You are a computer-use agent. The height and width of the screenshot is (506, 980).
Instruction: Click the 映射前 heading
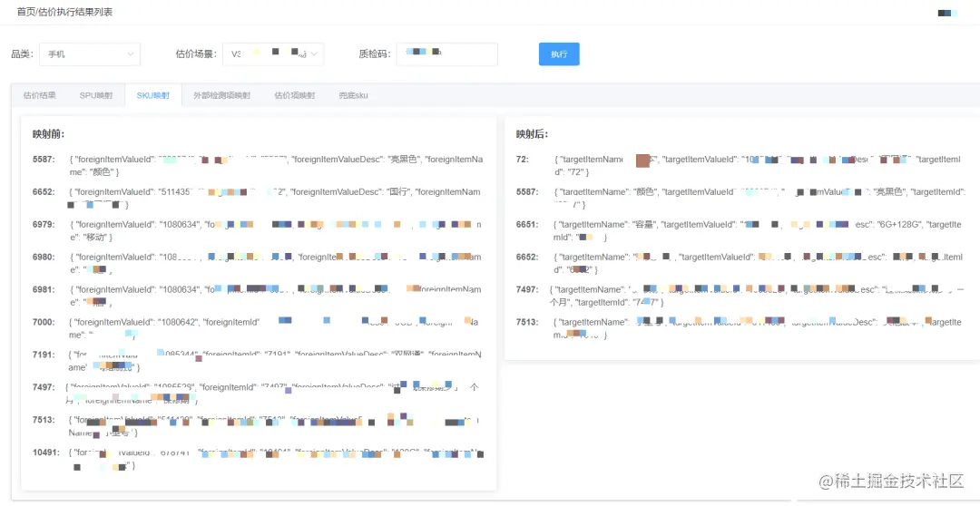pyautogui.click(x=49, y=133)
